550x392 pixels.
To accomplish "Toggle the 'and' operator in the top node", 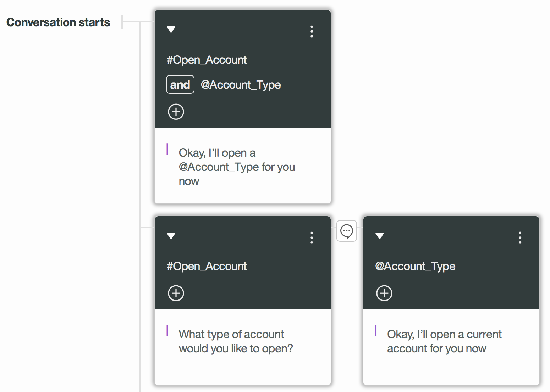I will (180, 85).
